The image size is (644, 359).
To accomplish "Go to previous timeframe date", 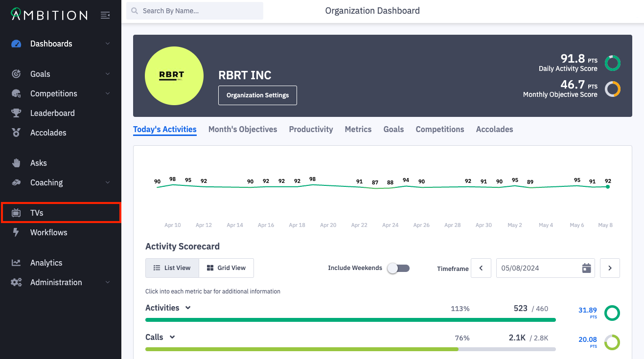I will (x=481, y=268).
